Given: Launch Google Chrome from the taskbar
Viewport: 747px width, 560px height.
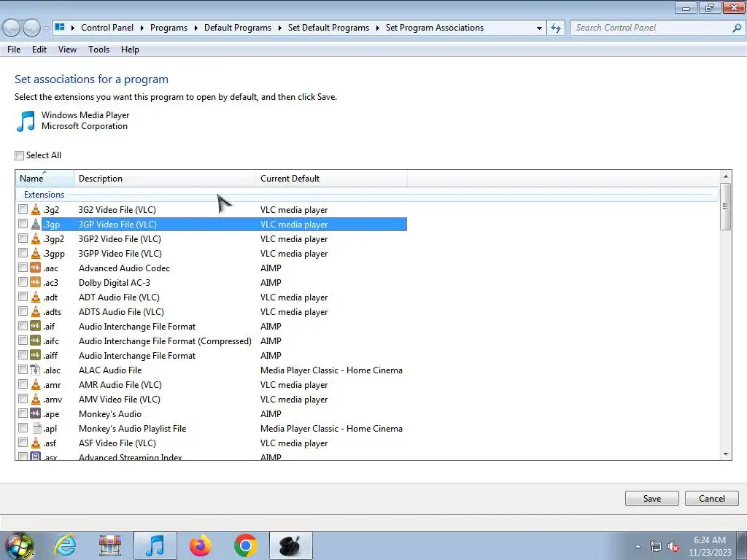Looking at the screenshot, I should coord(245,545).
